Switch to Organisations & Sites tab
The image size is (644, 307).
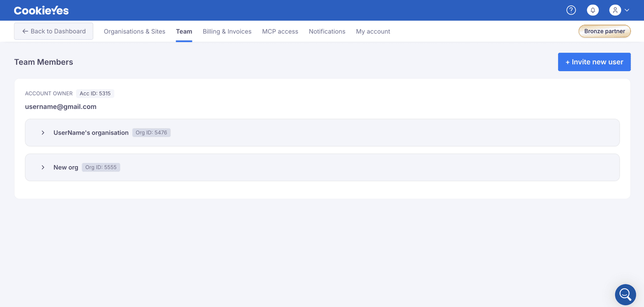(x=135, y=31)
